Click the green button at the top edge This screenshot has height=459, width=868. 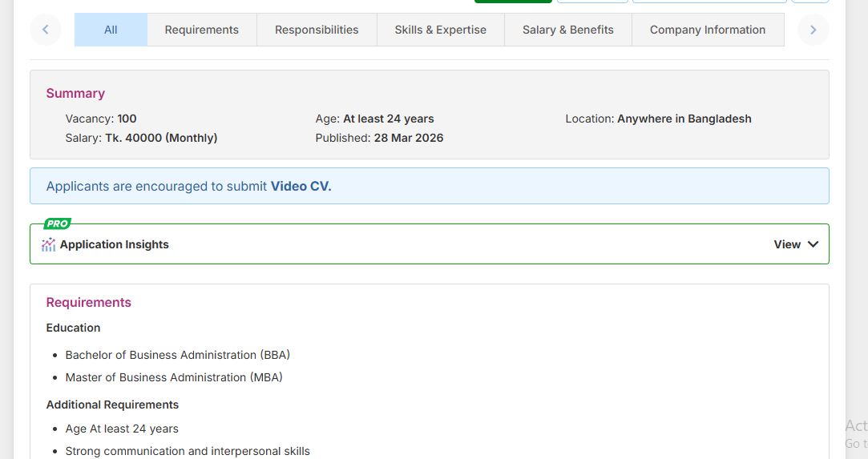[x=513, y=2]
